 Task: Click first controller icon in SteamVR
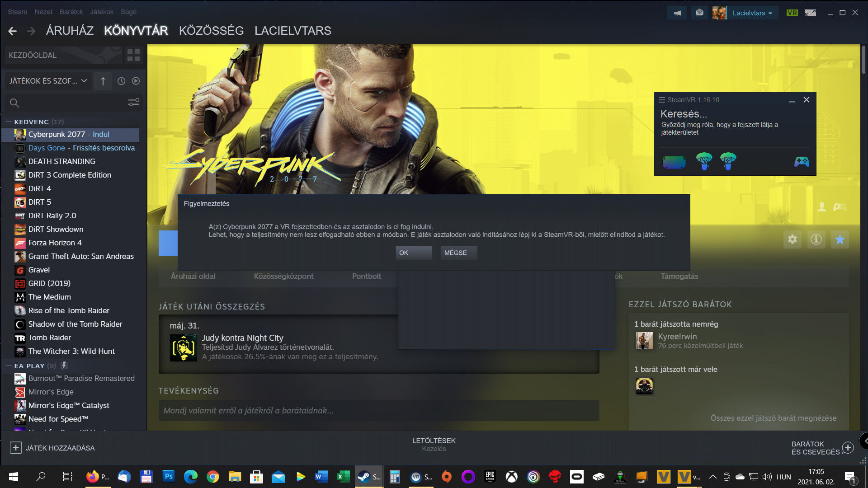click(x=704, y=161)
